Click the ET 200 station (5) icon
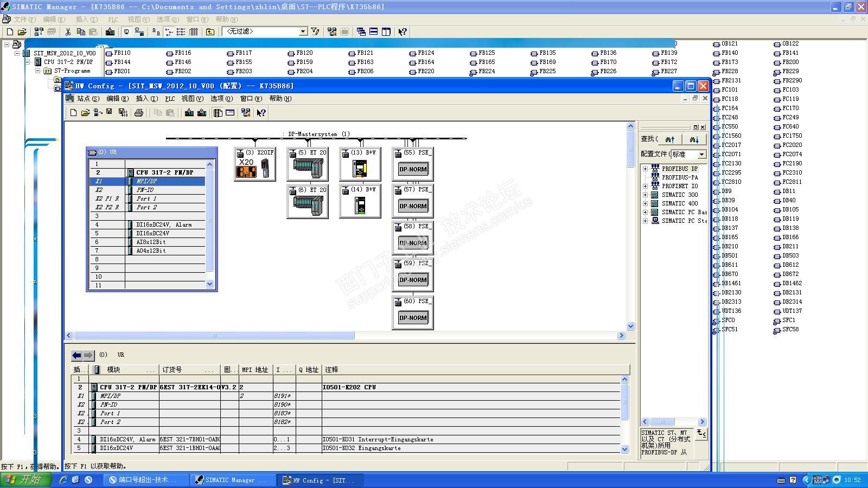This screenshot has width=868, height=488. click(x=308, y=164)
